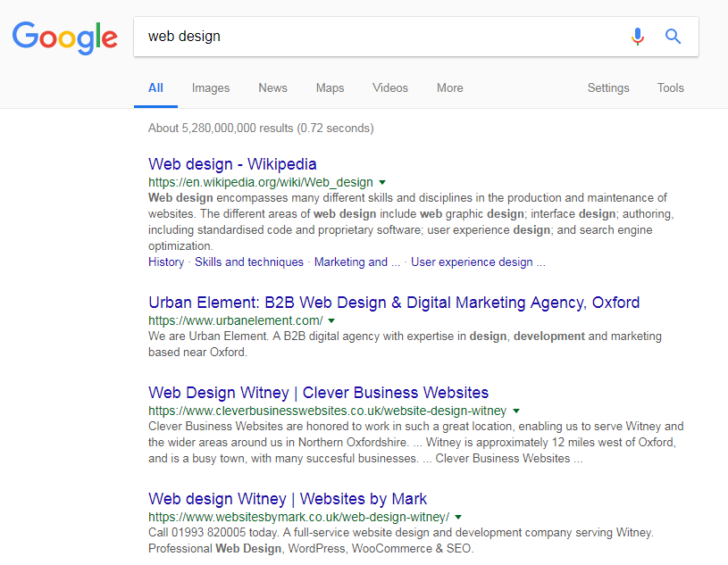Open the Maps tab

[x=331, y=88]
